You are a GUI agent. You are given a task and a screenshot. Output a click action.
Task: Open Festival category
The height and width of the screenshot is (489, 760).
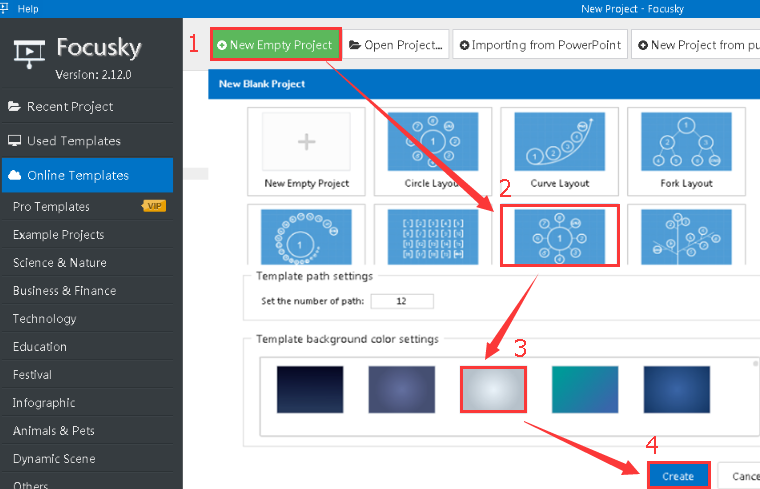point(87,375)
